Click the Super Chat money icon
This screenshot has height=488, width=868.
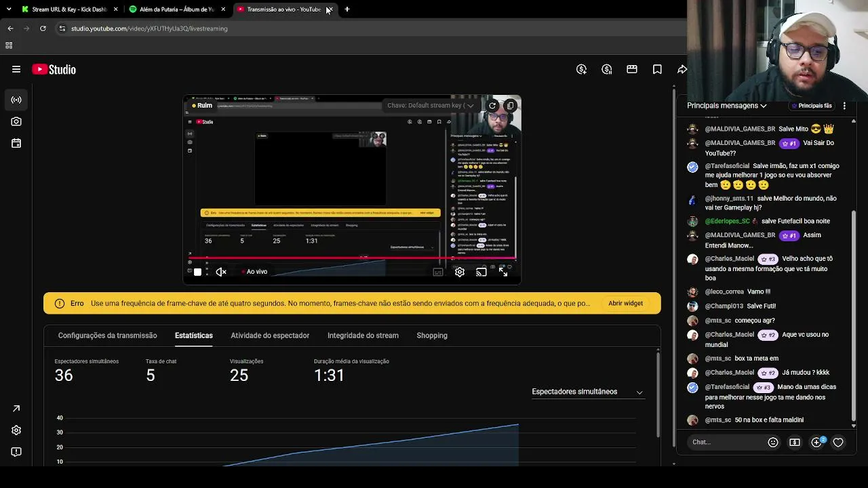click(x=795, y=443)
